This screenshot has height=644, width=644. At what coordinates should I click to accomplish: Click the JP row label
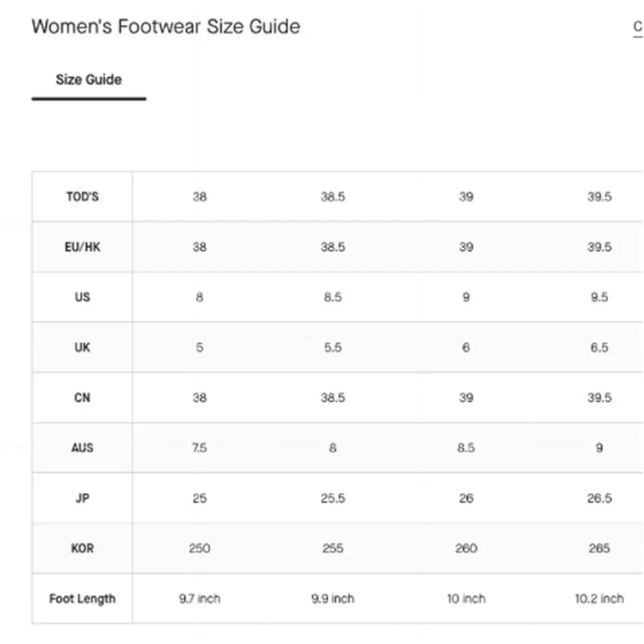pyautogui.click(x=82, y=498)
